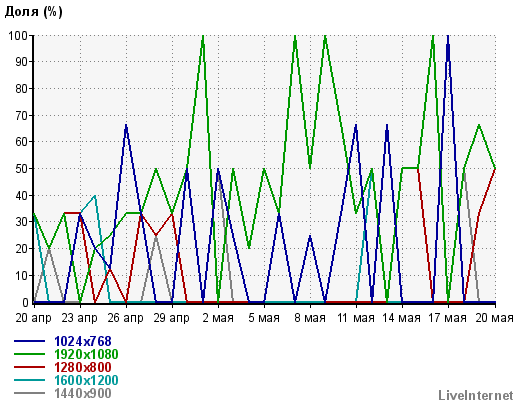
Task: Click the '100' y-axis value
Action: click(x=19, y=35)
